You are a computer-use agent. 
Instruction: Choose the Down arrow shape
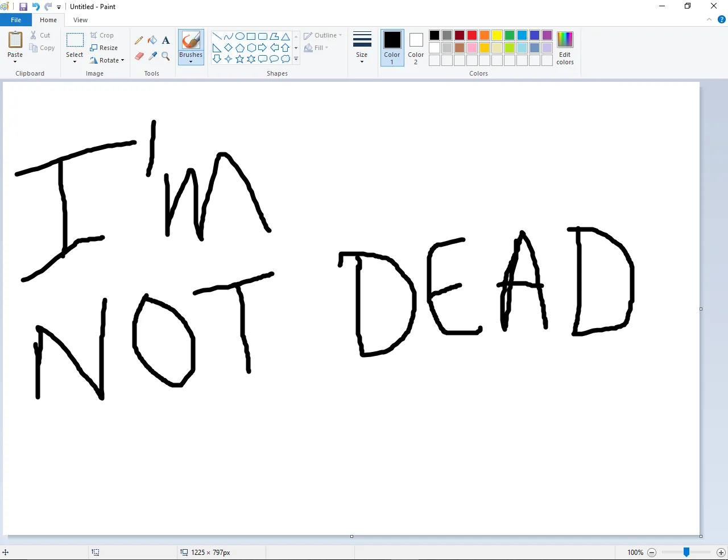click(217, 59)
